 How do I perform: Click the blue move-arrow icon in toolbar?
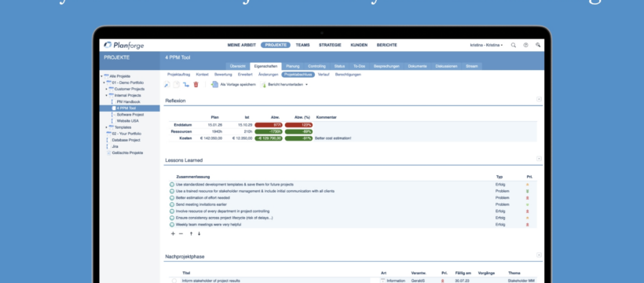[186, 84]
